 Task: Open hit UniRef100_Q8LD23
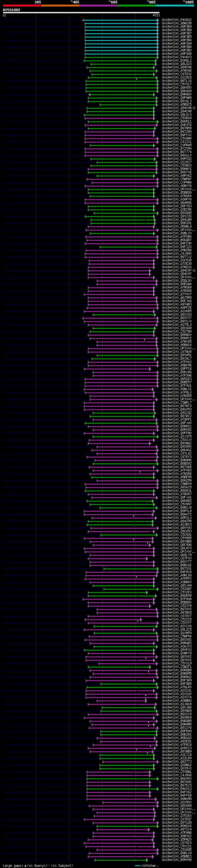click(177, 64)
